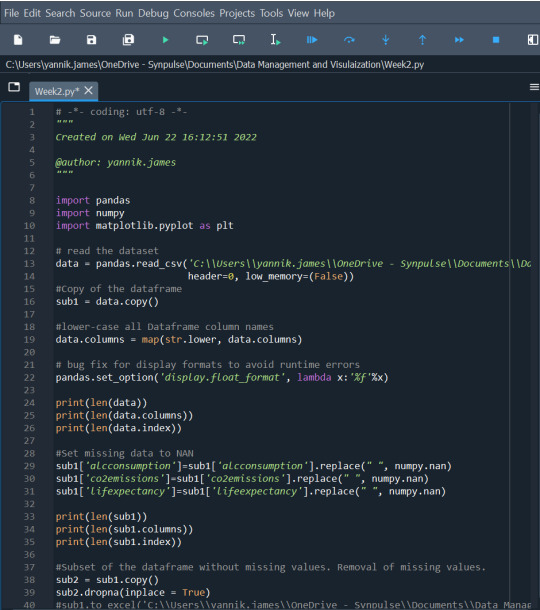Image resolution: width=540 pixels, height=610 pixels.
Task: Step over current line debug icon
Action: tap(349, 40)
